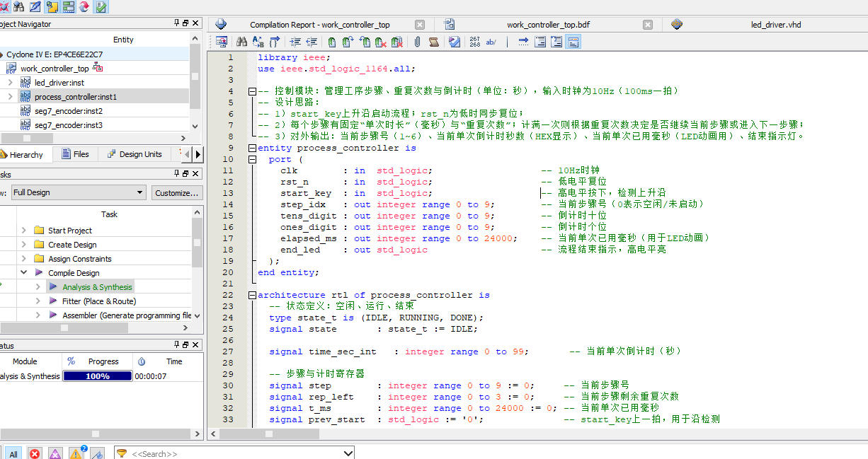Switch to led_driver.vhd tab

(x=775, y=25)
